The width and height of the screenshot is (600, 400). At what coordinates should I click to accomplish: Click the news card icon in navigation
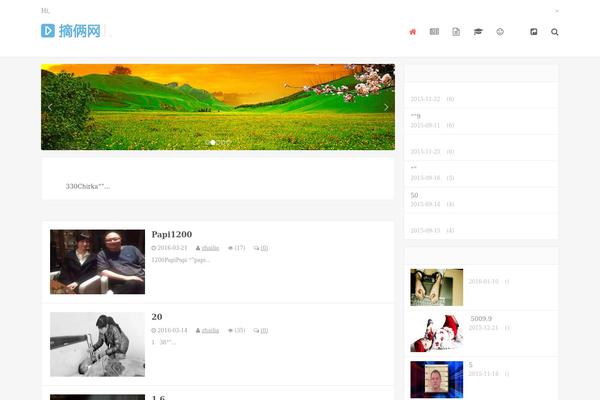coord(434,32)
